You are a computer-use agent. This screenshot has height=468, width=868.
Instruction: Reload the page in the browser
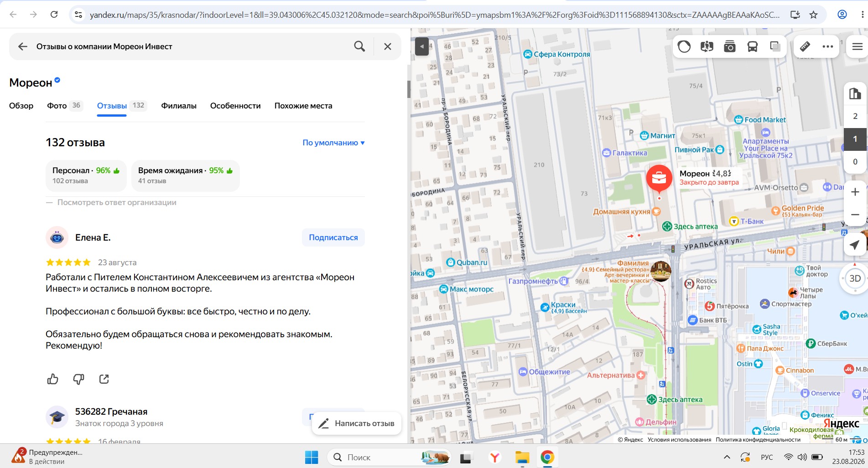(x=54, y=15)
